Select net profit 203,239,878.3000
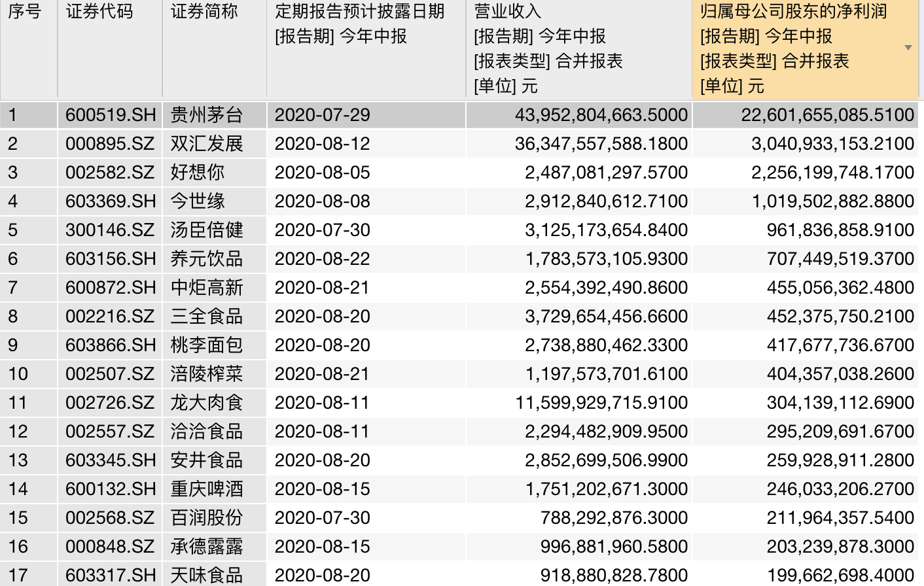This screenshot has height=586, width=924. click(841, 547)
